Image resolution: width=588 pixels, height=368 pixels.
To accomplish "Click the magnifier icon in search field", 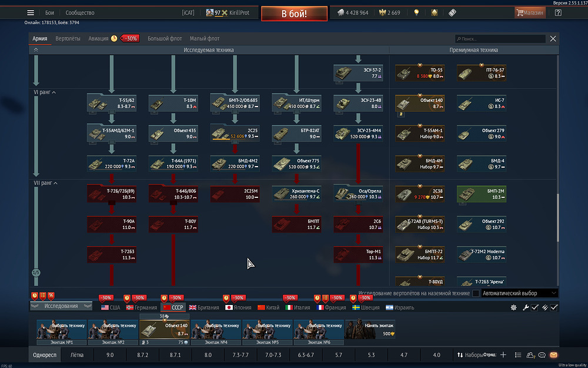I will click(458, 39).
